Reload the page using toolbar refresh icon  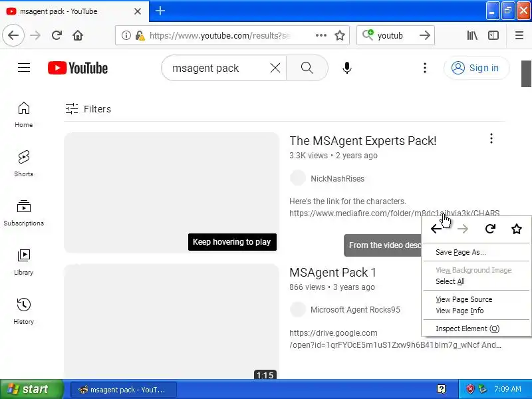57,35
